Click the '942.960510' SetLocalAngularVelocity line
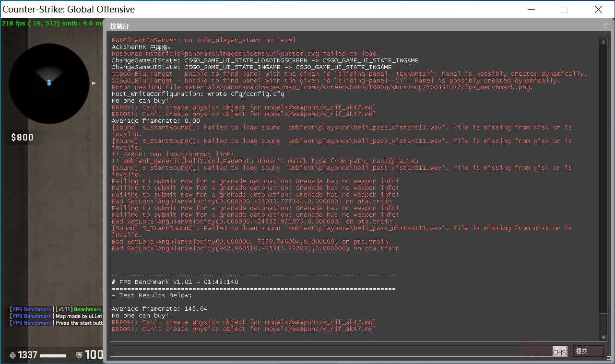615x364 pixels. (x=255, y=248)
